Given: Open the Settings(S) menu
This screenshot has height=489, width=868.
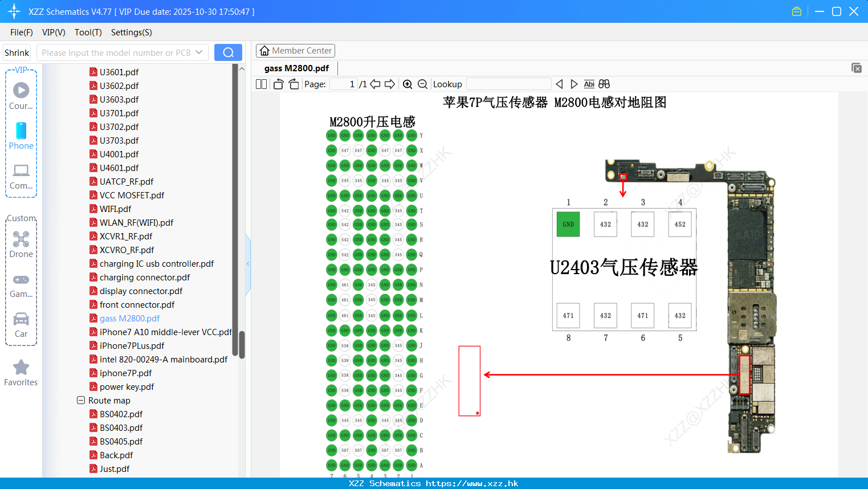Looking at the screenshot, I should (x=132, y=32).
